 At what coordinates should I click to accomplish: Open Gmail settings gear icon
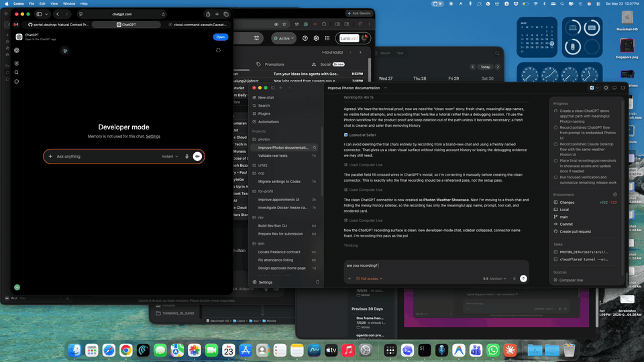click(316, 38)
